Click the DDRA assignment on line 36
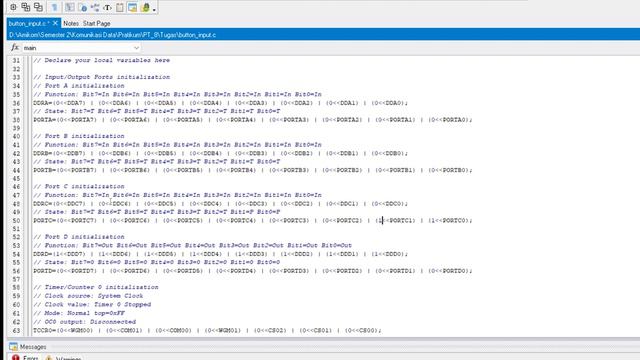This screenshot has width=640, height=360. tap(220, 103)
